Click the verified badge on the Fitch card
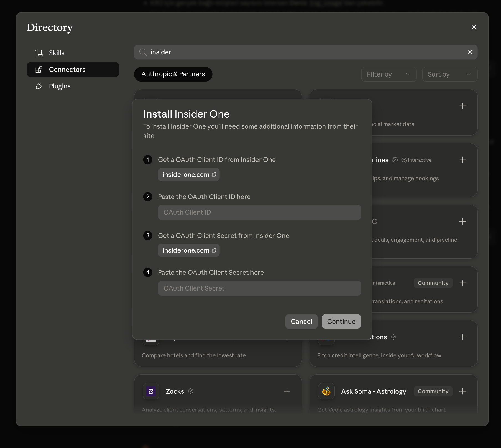 [x=393, y=337]
